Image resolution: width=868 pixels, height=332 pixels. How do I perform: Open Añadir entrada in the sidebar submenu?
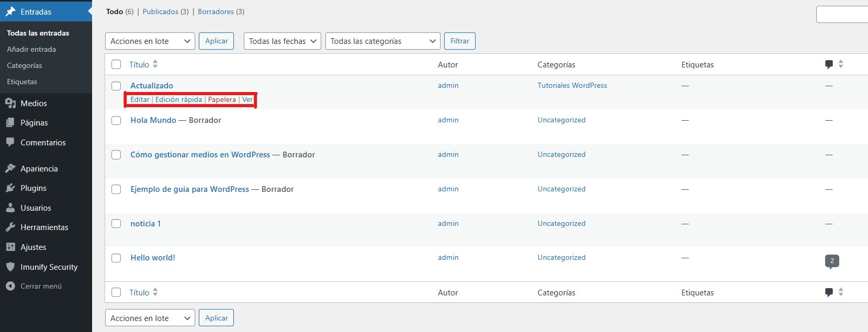[x=31, y=49]
